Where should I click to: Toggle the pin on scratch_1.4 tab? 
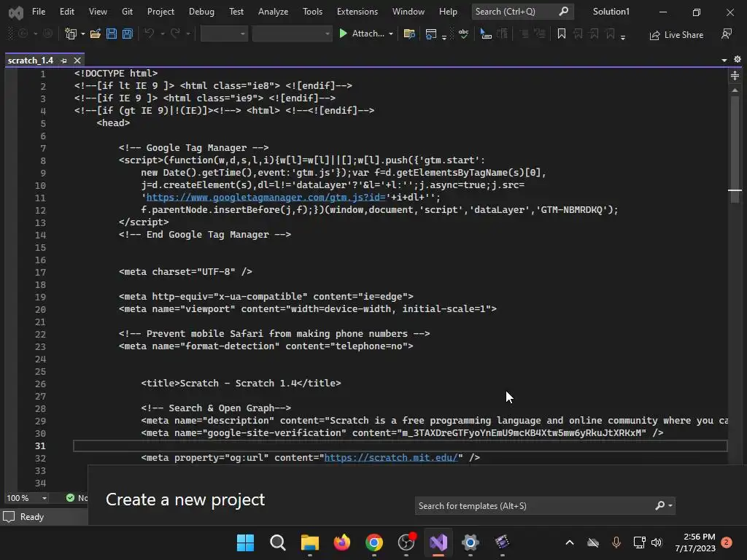coord(64,61)
